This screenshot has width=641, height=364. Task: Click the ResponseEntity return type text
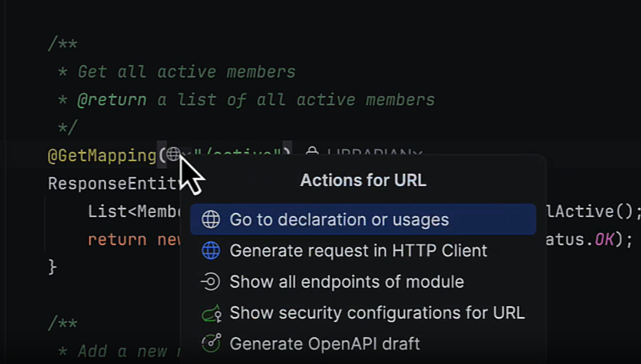114,183
